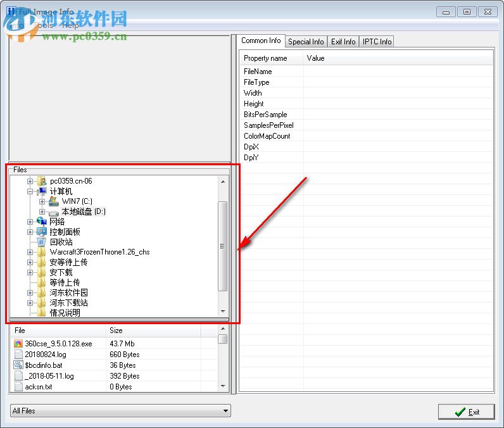The width and height of the screenshot is (504, 428).
Task: Click the 河东下载站 folder icon
Action: [x=41, y=303]
